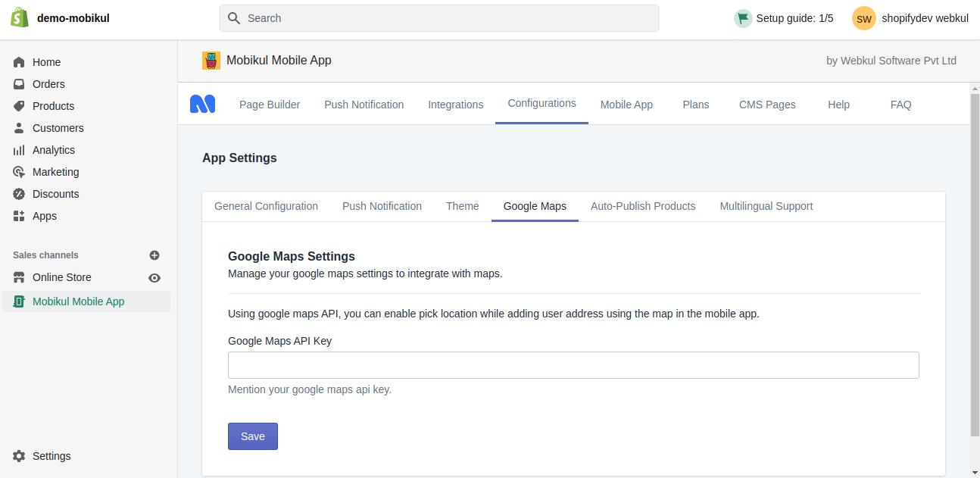This screenshot has height=478, width=980.
Task: Click the Setup guide flag icon
Action: (x=743, y=18)
